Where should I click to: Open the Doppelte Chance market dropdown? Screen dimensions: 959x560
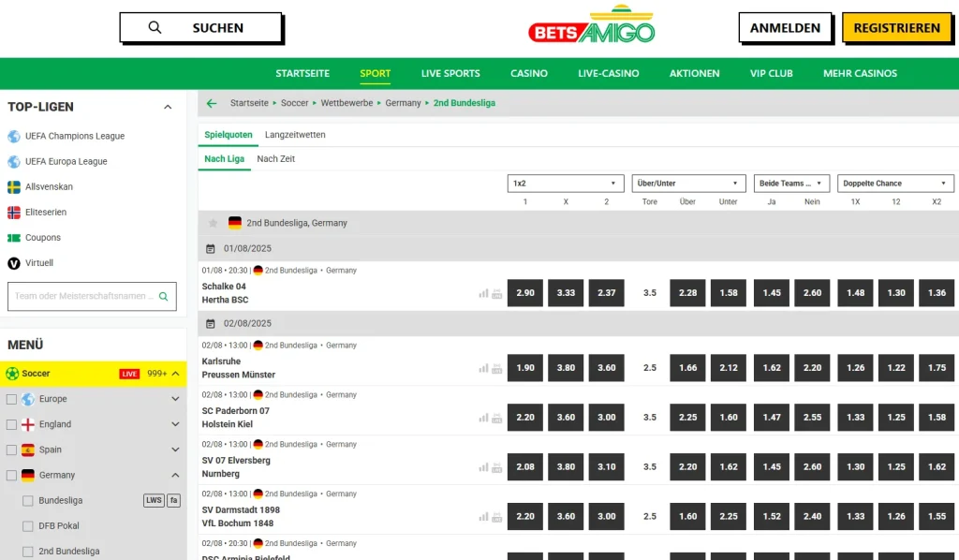(x=895, y=184)
